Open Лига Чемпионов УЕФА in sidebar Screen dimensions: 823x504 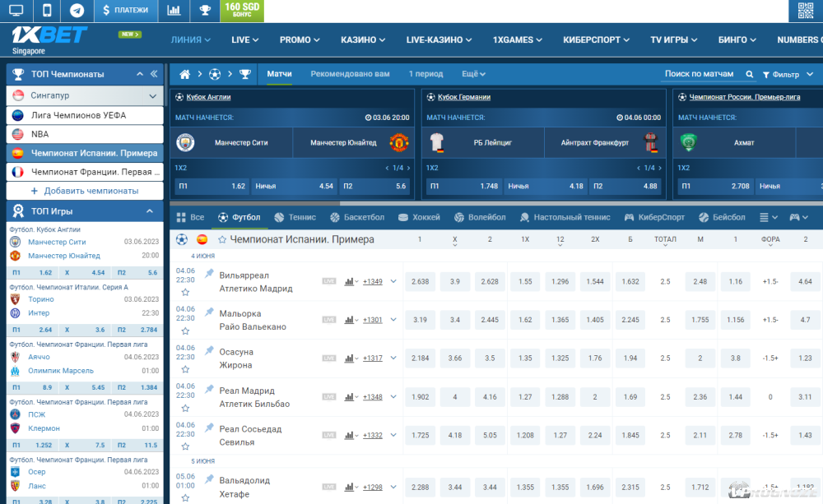85,115
